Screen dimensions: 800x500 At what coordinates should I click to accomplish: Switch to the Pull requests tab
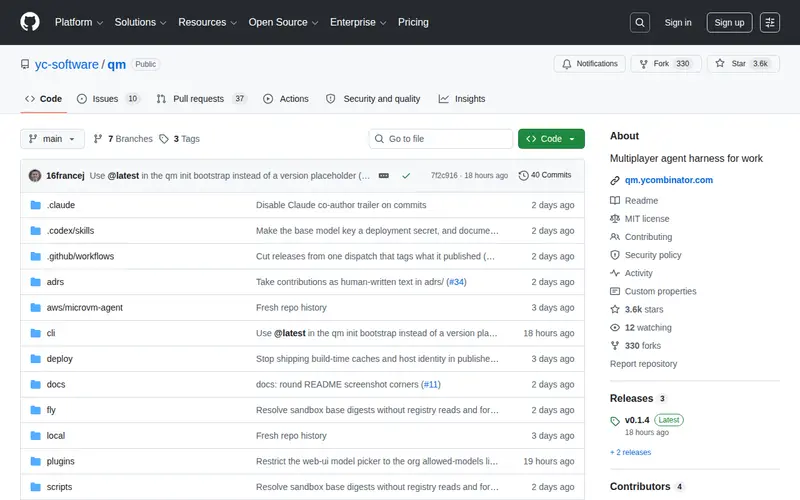tap(202, 99)
